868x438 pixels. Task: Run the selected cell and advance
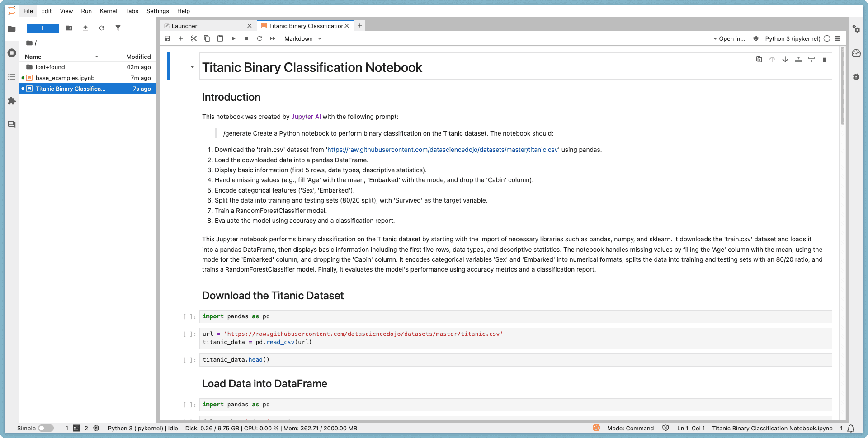[x=233, y=38]
